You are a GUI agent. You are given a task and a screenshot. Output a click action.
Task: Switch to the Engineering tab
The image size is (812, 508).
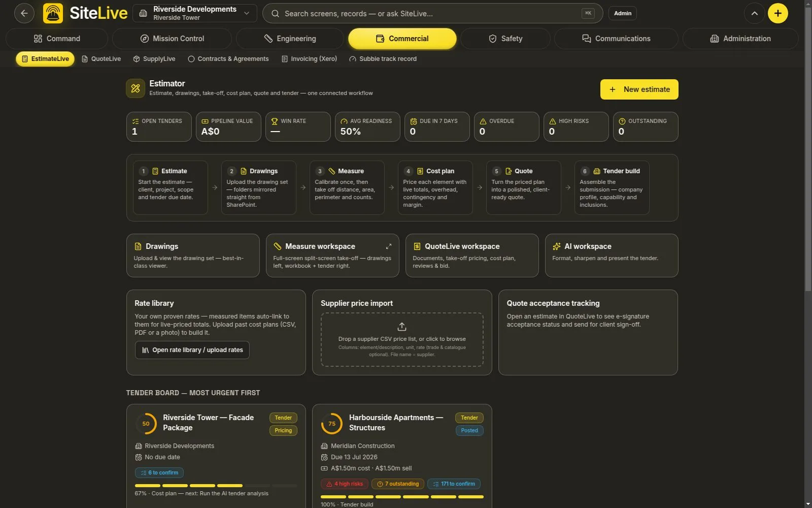click(x=290, y=39)
